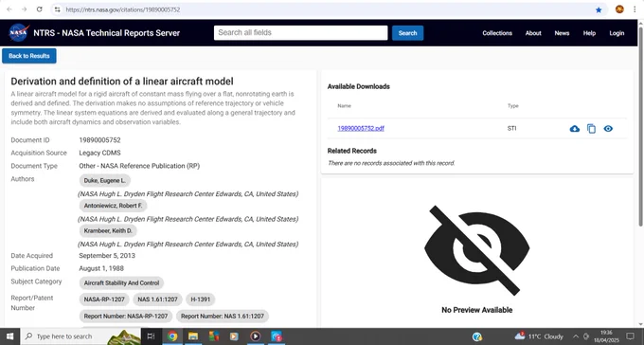Click the NASA-RP-1207 report number chip
This screenshot has height=345, width=644.
click(x=104, y=300)
